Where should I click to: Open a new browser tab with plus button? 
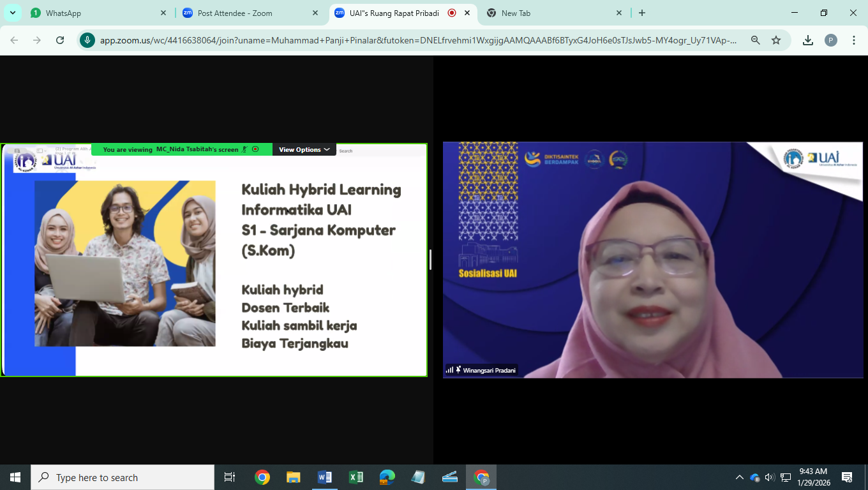[x=642, y=13]
